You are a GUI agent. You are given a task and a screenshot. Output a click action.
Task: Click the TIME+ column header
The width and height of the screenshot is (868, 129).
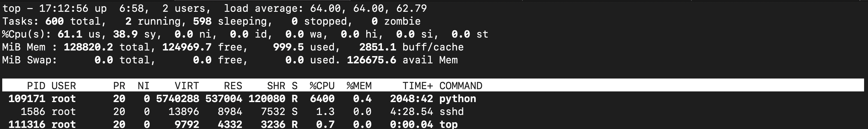(x=417, y=86)
